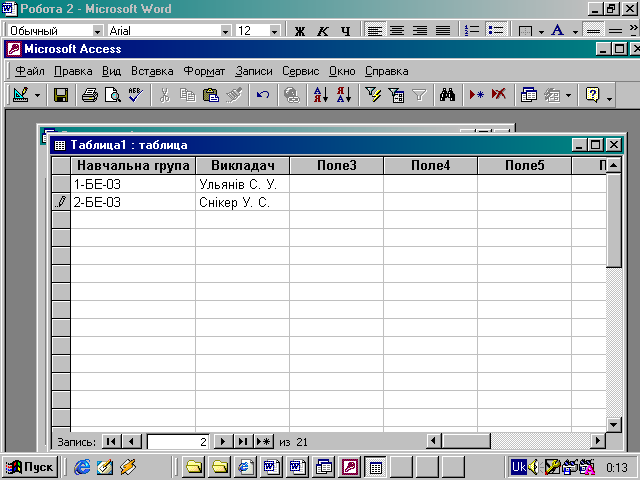Copy using the Access toolbar copy icon
This screenshot has height=480, width=640.
[187, 95]
